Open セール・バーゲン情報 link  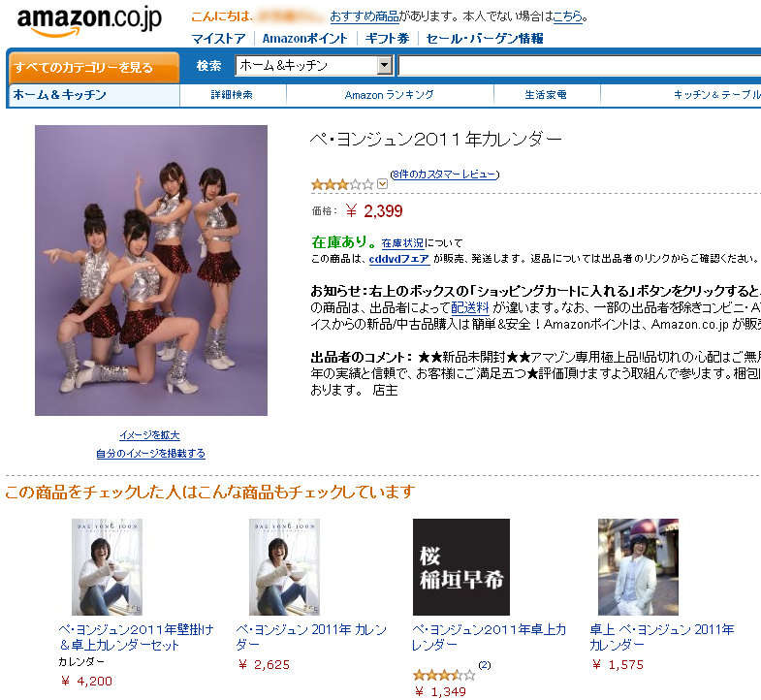pos(485,39)
